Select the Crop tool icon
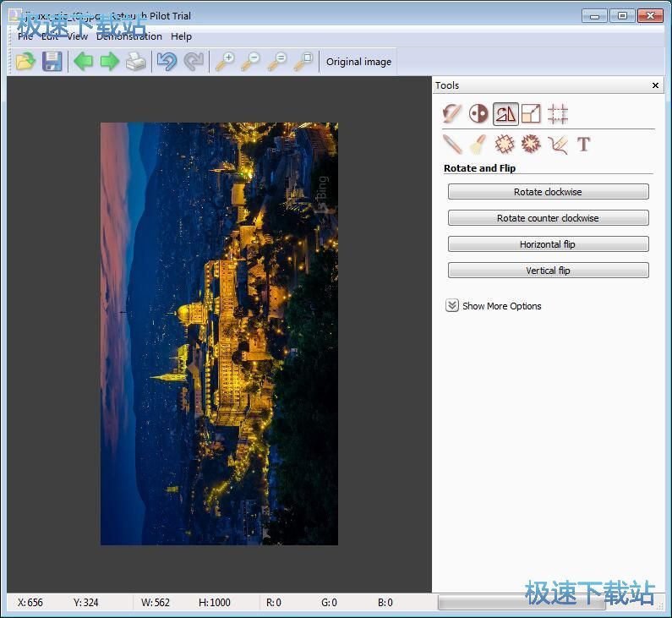 pos(557,113)
